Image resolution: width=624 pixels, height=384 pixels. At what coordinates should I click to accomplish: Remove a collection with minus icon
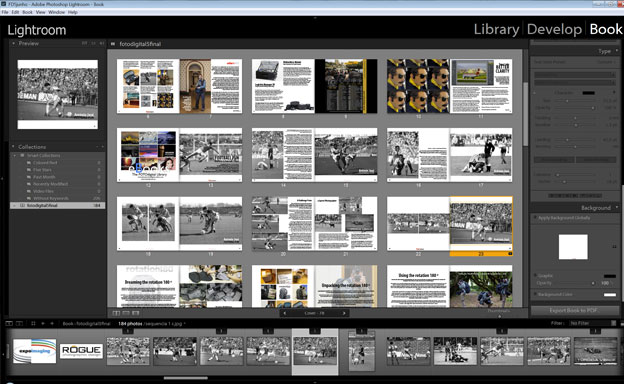[97, 147]
